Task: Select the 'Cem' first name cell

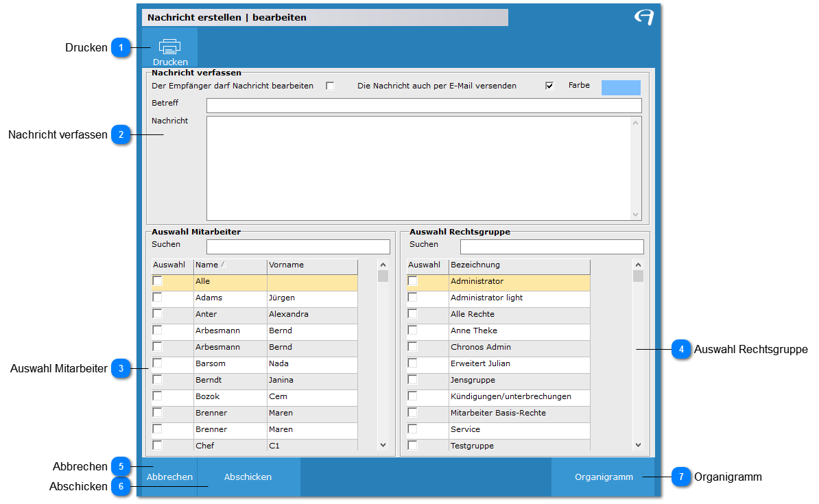Action: pyautogui.click(x=312, y=396)
